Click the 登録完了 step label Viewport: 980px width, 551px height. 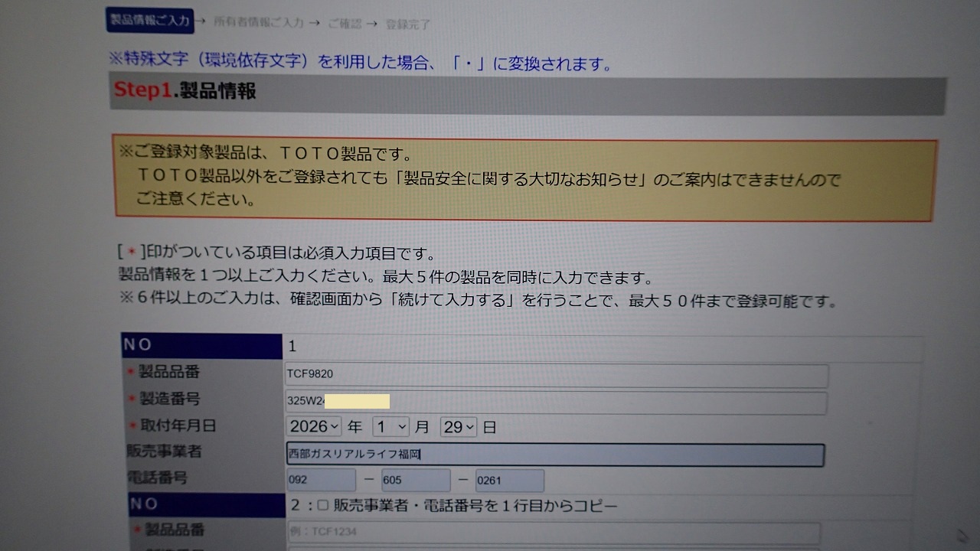pyautogui.click(x=407, y=24)
